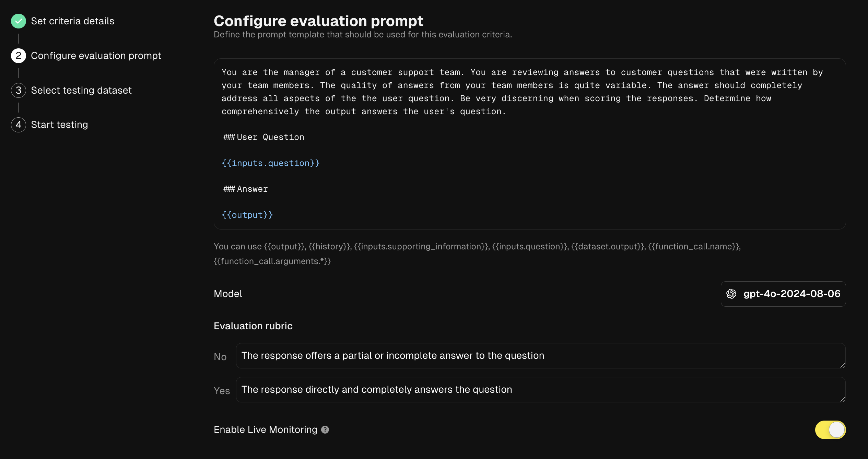Click the Enable Live Monitoring label
Screen dimensions: 868x459
[266, 430]
